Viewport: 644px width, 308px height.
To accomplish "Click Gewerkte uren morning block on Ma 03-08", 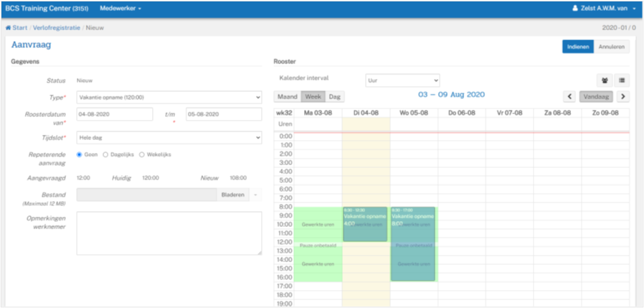I will point(318,224).
